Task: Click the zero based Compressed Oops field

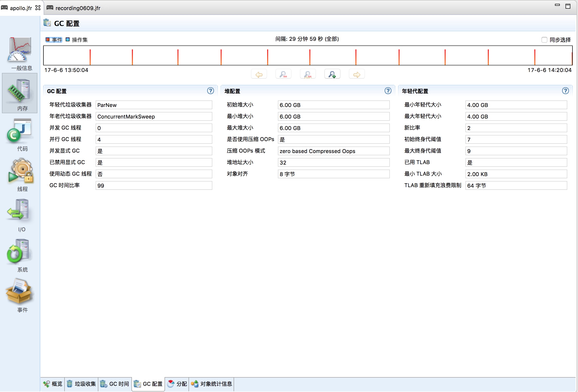Action: (334, 151)
